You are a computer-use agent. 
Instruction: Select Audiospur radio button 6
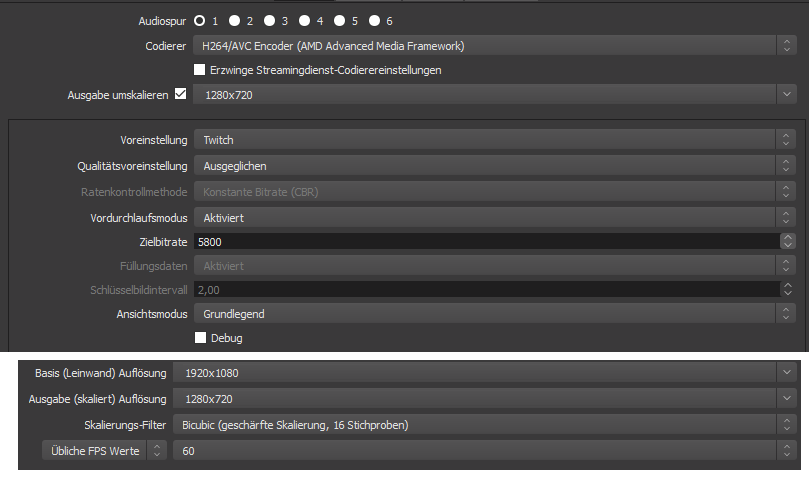[375, 20]
